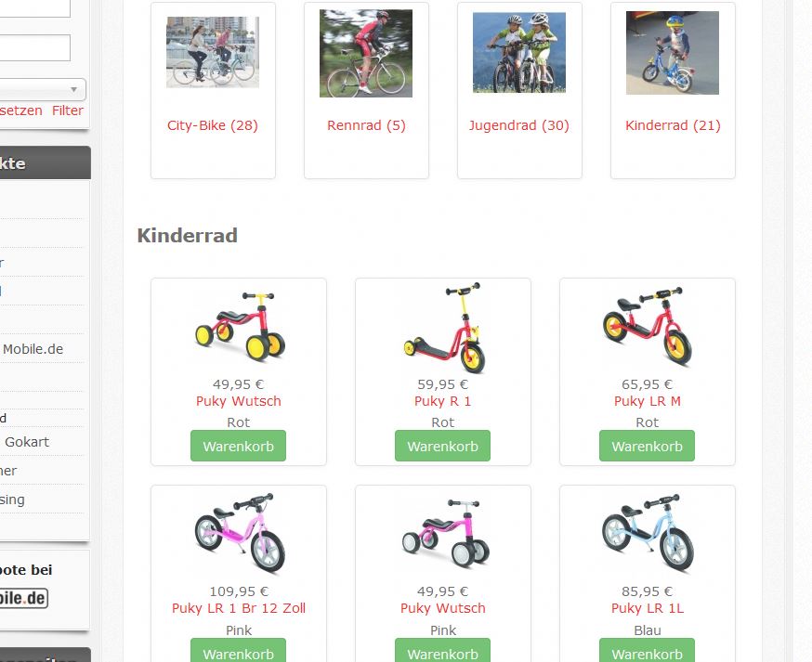This screenshot has height=662, width=812.
Task: Open the City-Bike (28) category link
Action: coord(213,125)
